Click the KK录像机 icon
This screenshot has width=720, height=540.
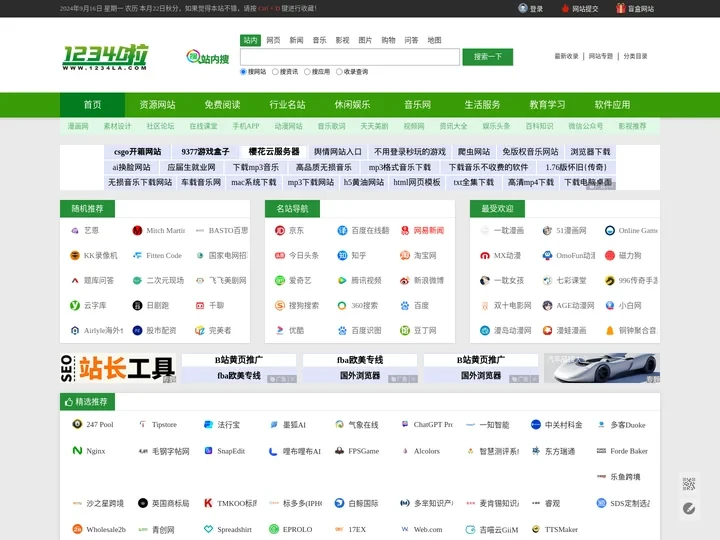pyautogui.click(x=75, y=255)
